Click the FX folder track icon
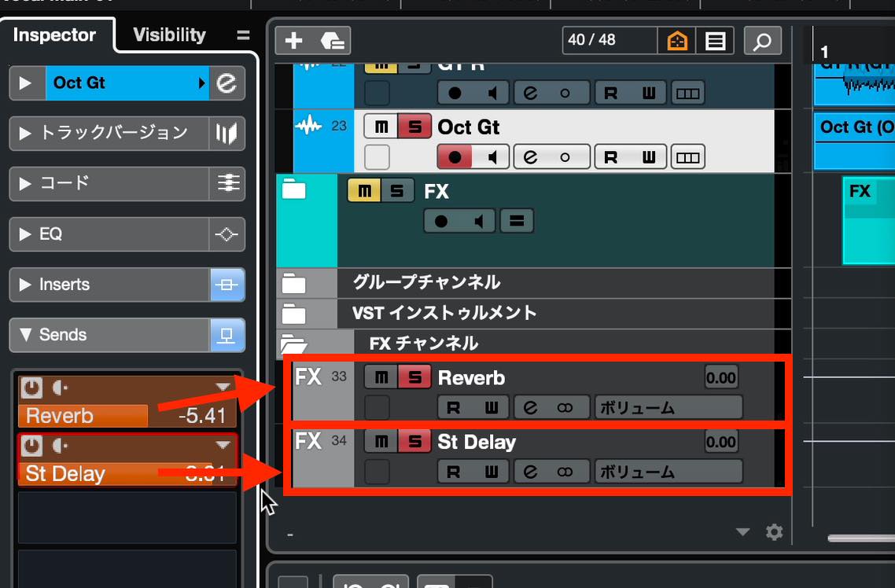This screenshot has height=588, width=895. tap(294, 189)
